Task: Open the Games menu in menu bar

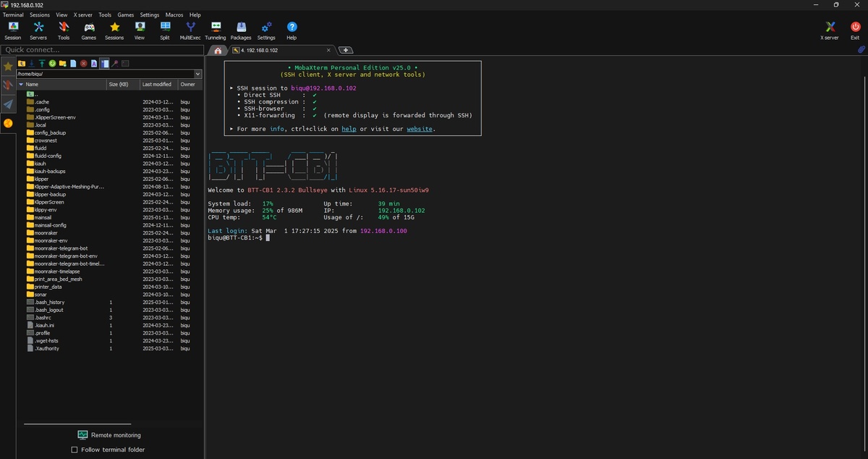Action: [x=126, y=14]
